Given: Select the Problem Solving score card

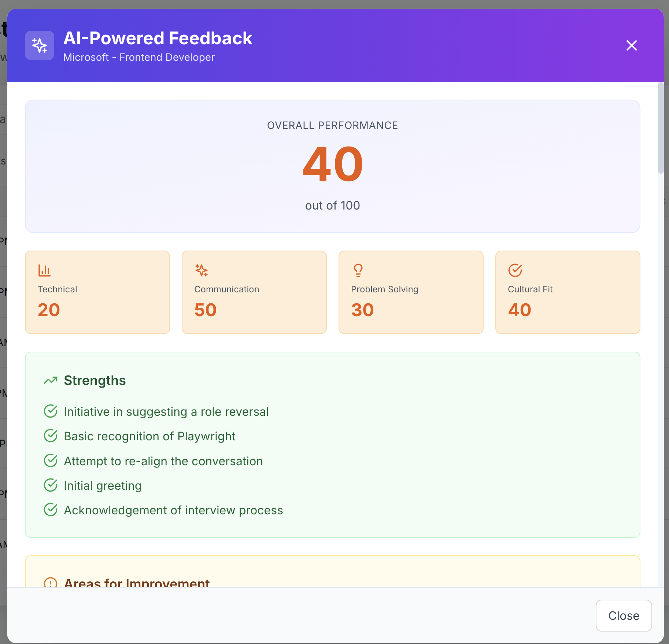Looking at the screenshot, I should (411, 292).
